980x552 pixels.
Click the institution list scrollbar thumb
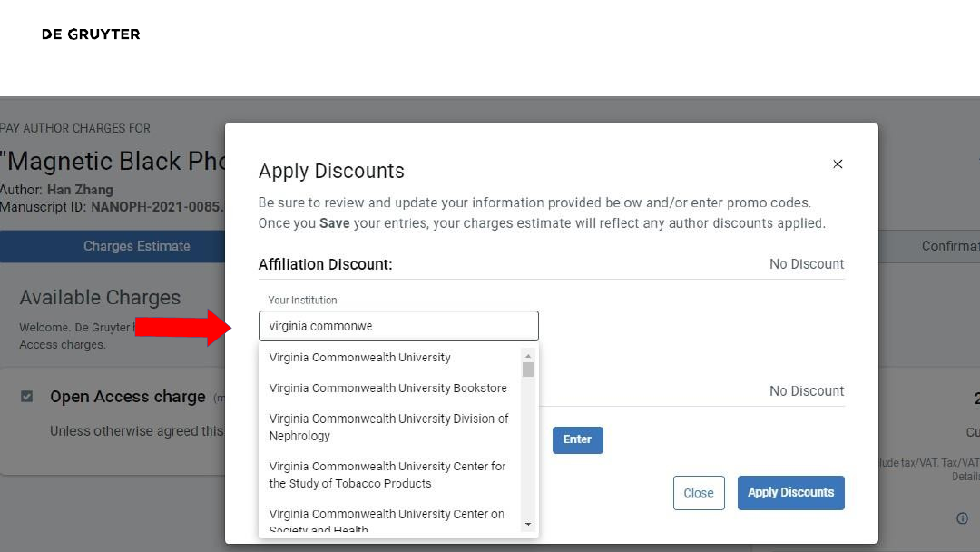pos(528,370)
